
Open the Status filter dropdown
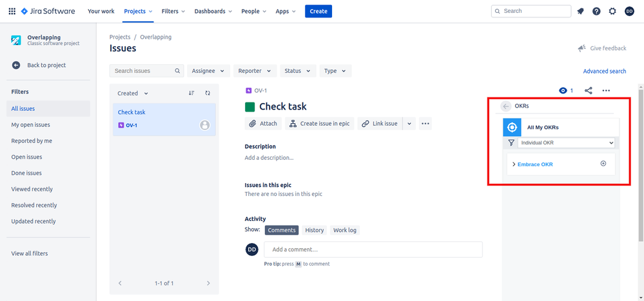point(298,71)
